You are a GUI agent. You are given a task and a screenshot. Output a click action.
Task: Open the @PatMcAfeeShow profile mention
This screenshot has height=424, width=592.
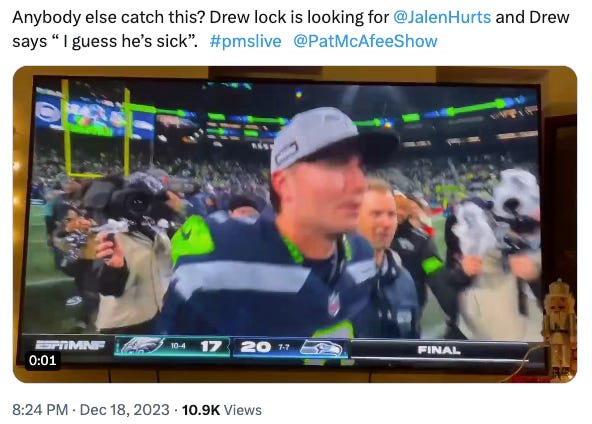coord(365,41)
